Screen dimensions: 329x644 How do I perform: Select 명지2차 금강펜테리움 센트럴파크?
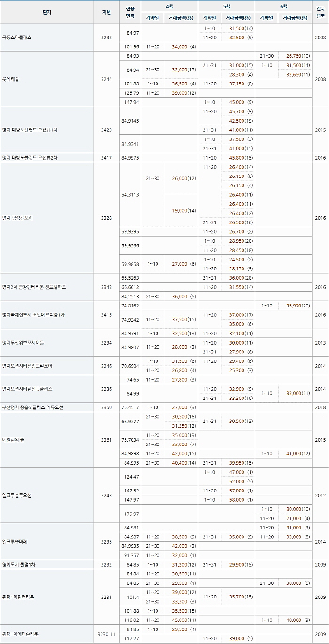point(33,287)
